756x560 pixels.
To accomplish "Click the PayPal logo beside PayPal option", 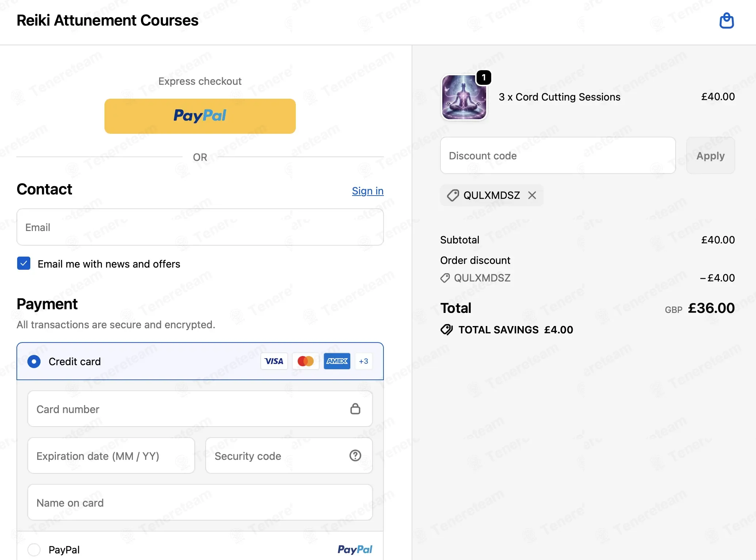I will pyautogui.click(x=355, y=549).
